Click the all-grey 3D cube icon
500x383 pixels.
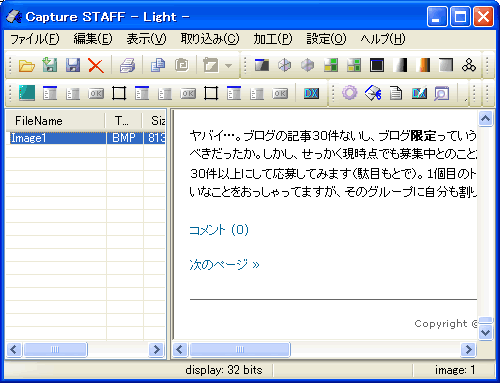pos(307,65)
